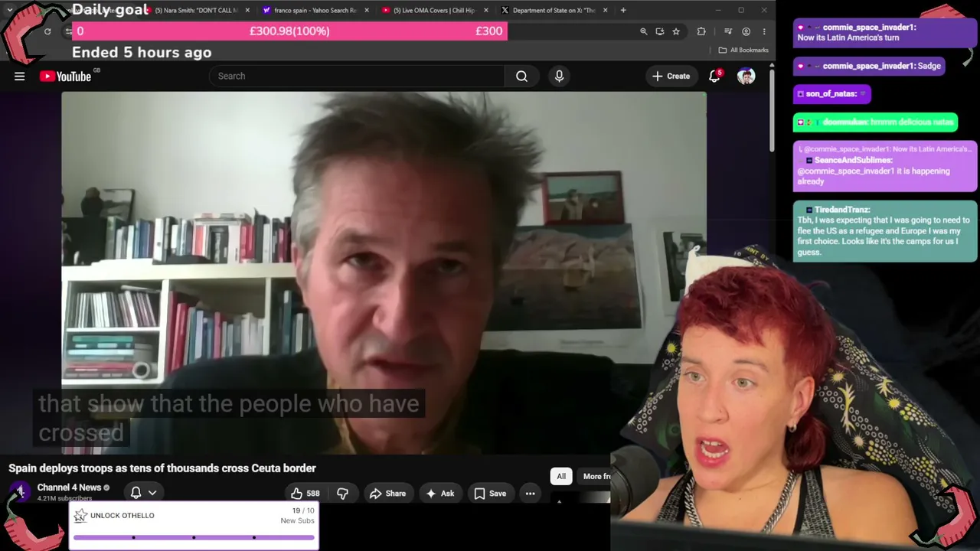This screenshot has width=980, height=551.
Task: Open the browser zoom magnifier icon
Action: [x=643, y=31]
